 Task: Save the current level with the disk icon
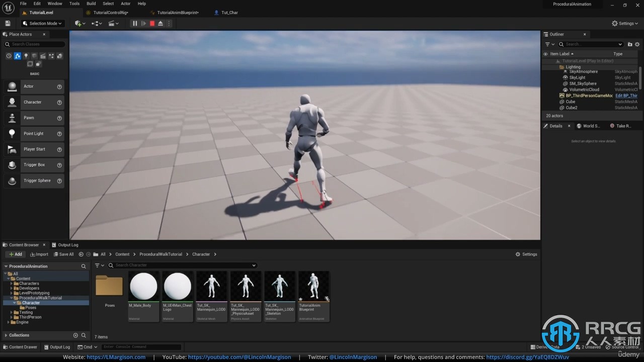coord(8,23)
